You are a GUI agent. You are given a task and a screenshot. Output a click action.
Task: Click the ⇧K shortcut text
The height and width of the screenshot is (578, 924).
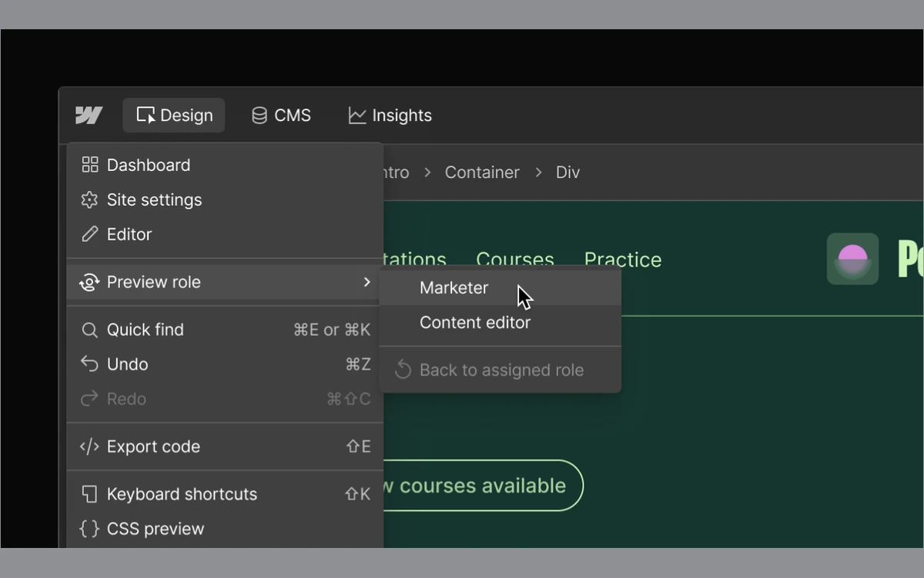coord(357,494)
